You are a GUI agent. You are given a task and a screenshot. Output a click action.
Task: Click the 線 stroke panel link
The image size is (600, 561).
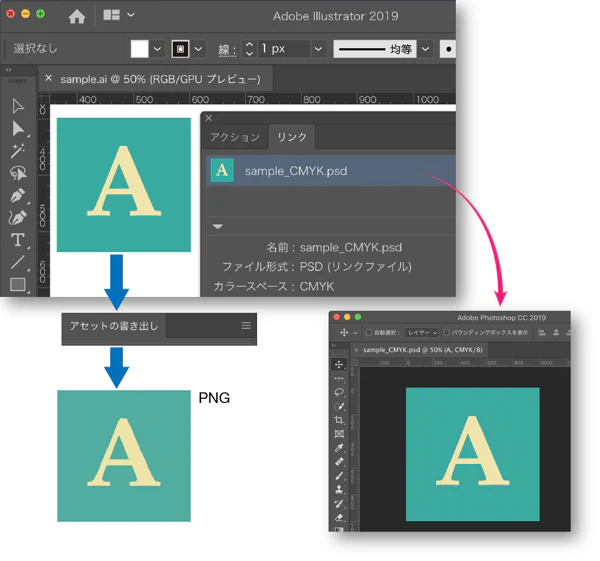click(x=227, y=50)
